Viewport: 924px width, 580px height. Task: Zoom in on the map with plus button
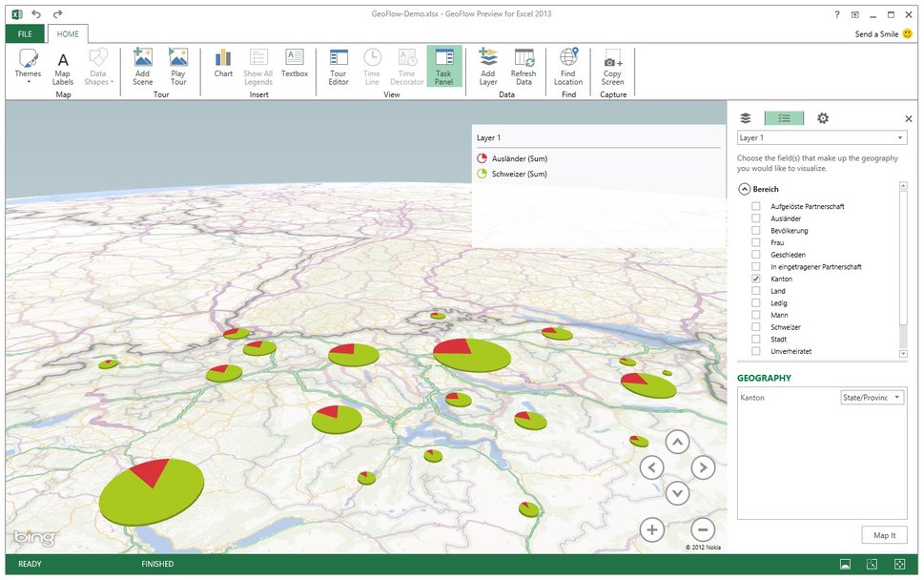pos(651,530)
